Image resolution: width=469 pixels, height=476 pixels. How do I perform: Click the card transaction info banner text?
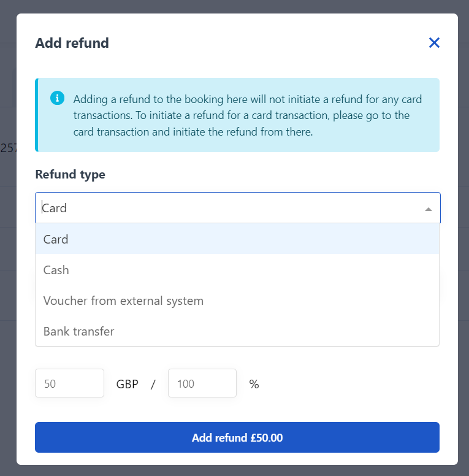click(248, 115)
